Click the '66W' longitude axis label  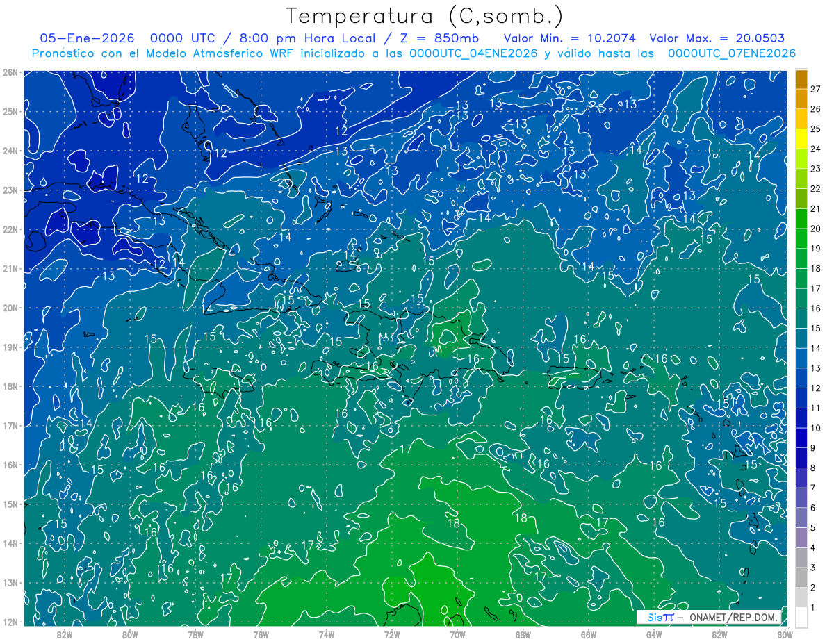pos(589,634)
